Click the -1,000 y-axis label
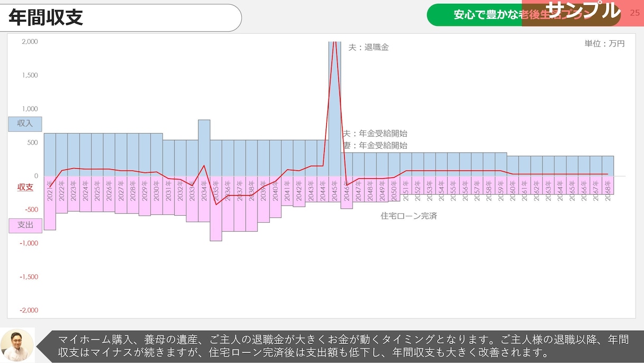 pos(29,243)
